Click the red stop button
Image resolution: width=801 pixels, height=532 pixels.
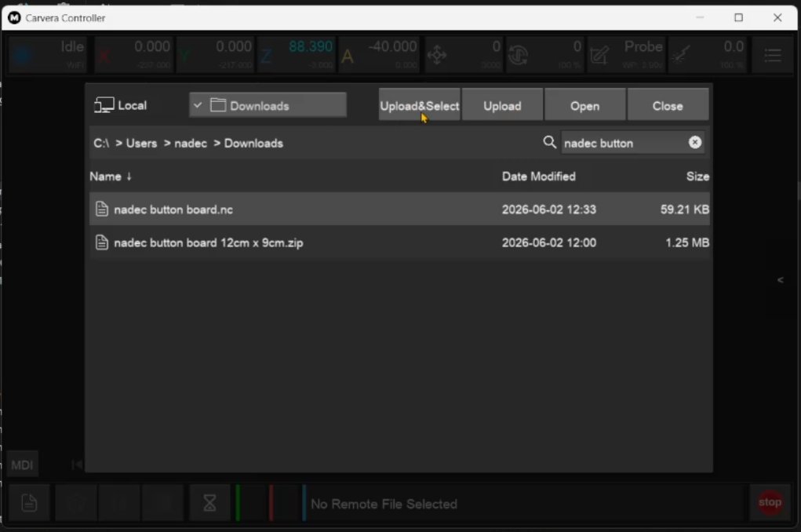click(770, 502)
